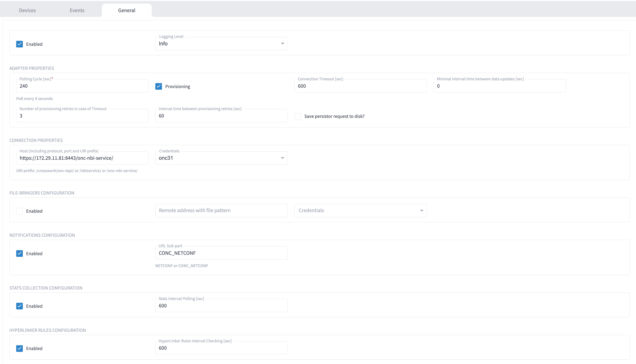Click the Logging Level dropdown arrow
Screen dimensions: 636x364
pos(282,44)
